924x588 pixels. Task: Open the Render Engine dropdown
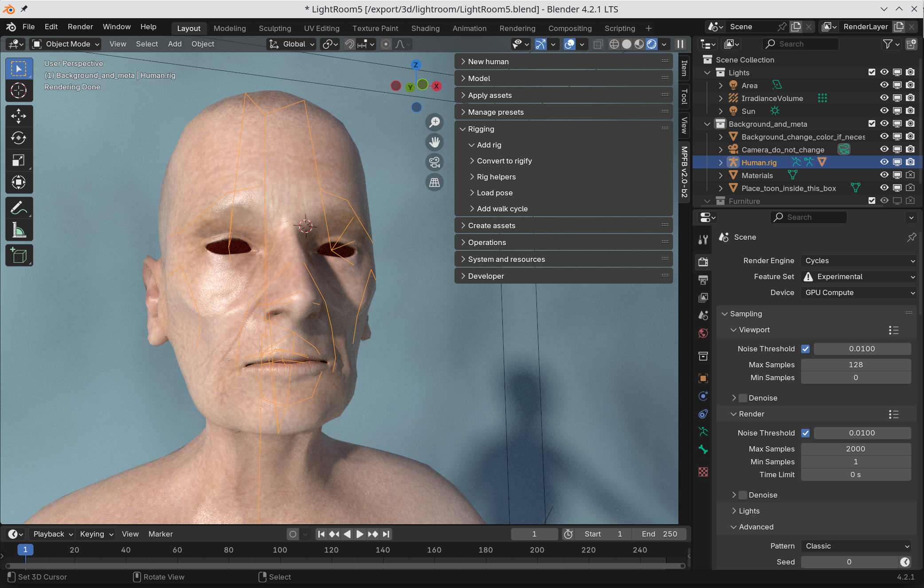[x=858, y=261]
